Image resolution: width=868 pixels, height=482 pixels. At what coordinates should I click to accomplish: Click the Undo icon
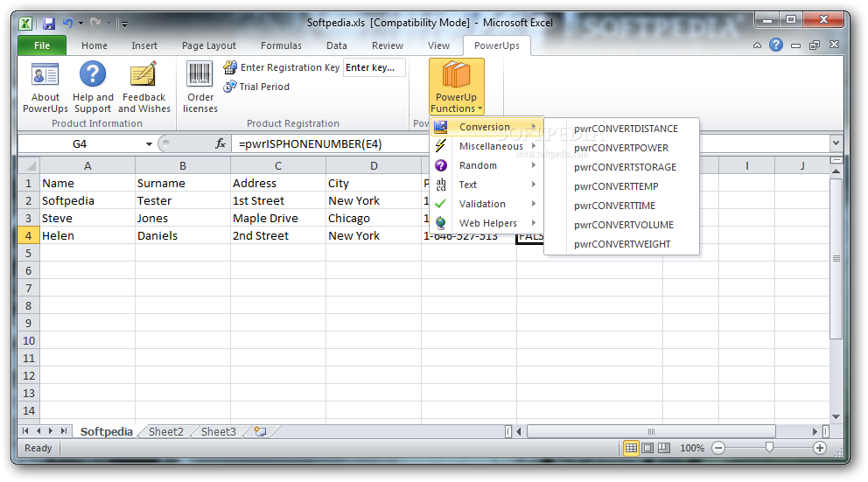[x=68, y=24]
